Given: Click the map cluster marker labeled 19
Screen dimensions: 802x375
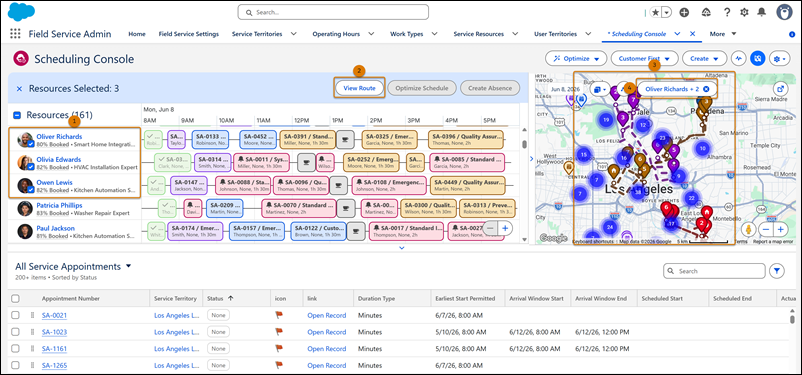Looking at the screenshot, I should 606,120.
